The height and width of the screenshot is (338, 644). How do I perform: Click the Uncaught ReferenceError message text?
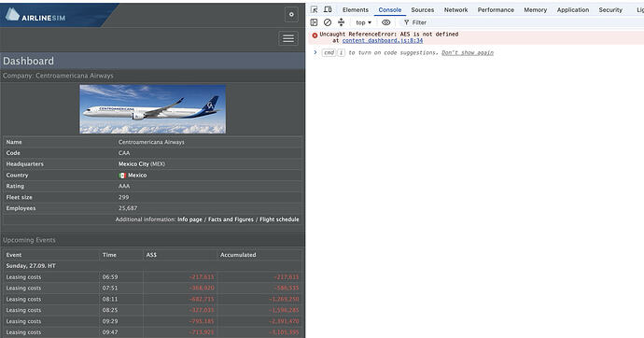tap(389, 35)
